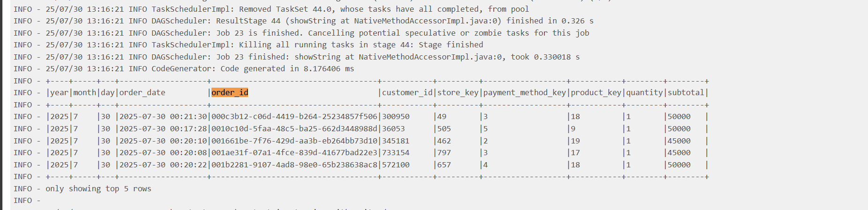Click the subtotal column header
868x210 pixels.
pos(686,92)
